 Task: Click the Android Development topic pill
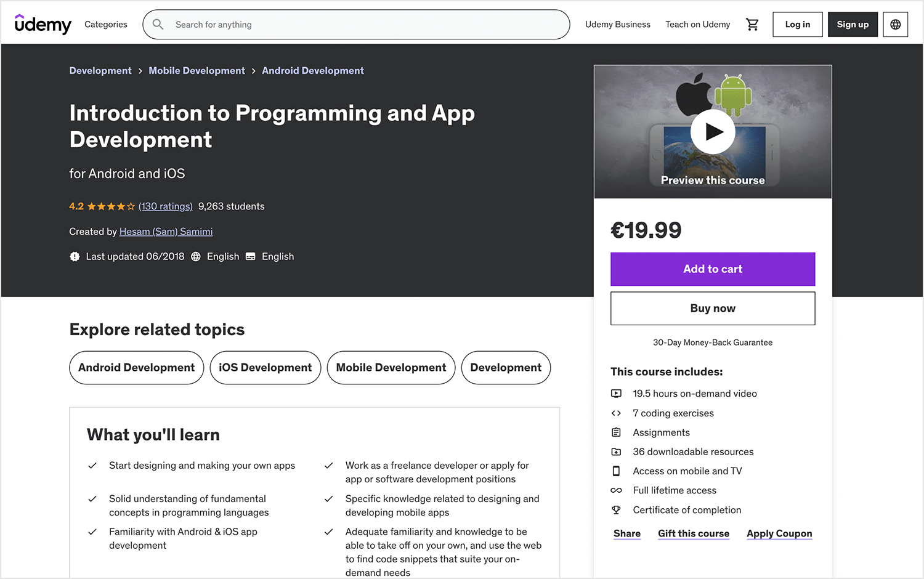tap(136, 368)
